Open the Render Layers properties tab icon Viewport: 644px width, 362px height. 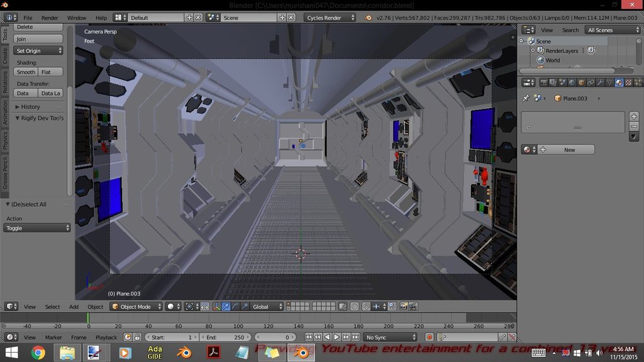click(553, 82)
